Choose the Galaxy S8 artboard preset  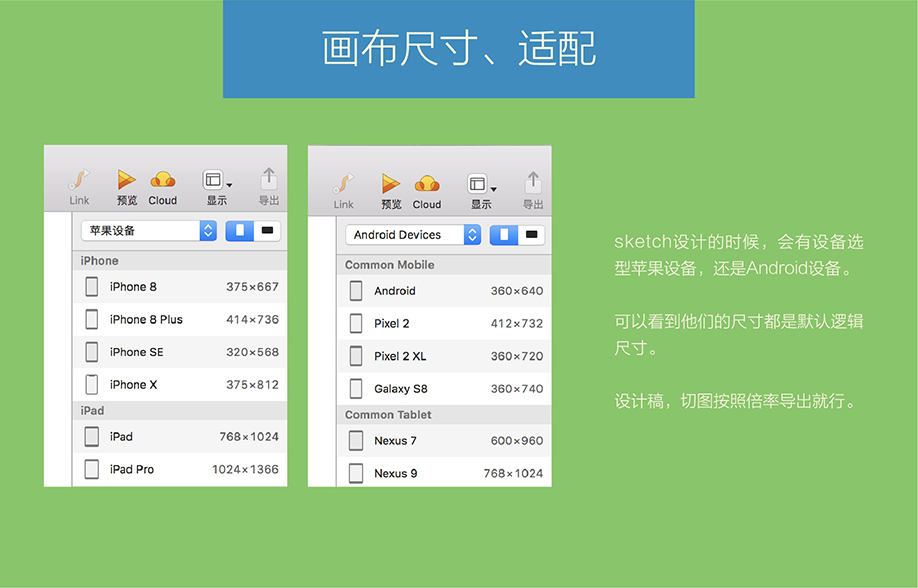(x=444, y=389)
